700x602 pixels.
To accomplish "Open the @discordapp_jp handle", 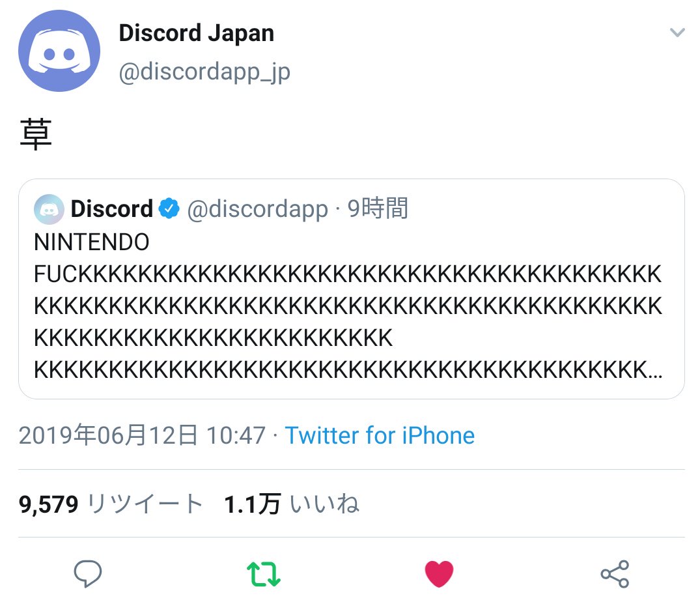I will [204, 72].
